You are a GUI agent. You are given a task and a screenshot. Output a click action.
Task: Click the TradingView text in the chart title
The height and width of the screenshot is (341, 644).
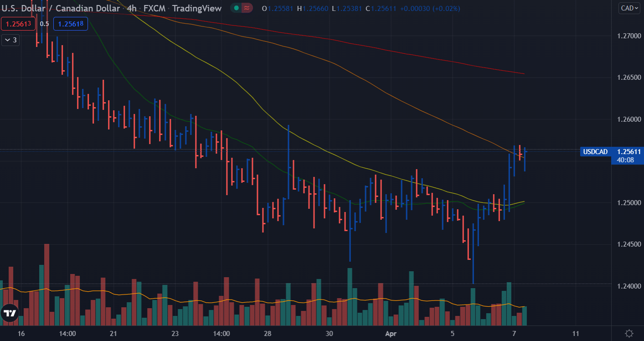197,8
